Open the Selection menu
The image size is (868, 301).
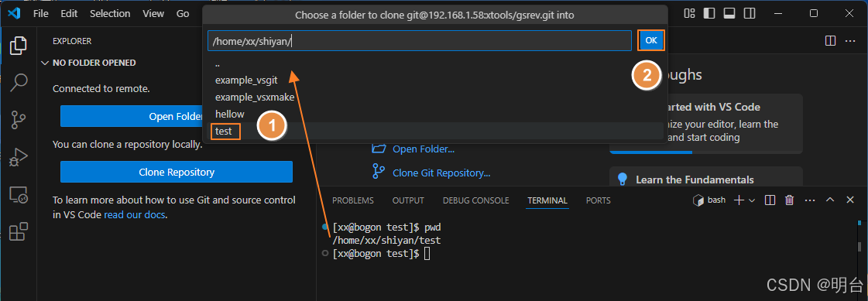(x=110, y=14)
